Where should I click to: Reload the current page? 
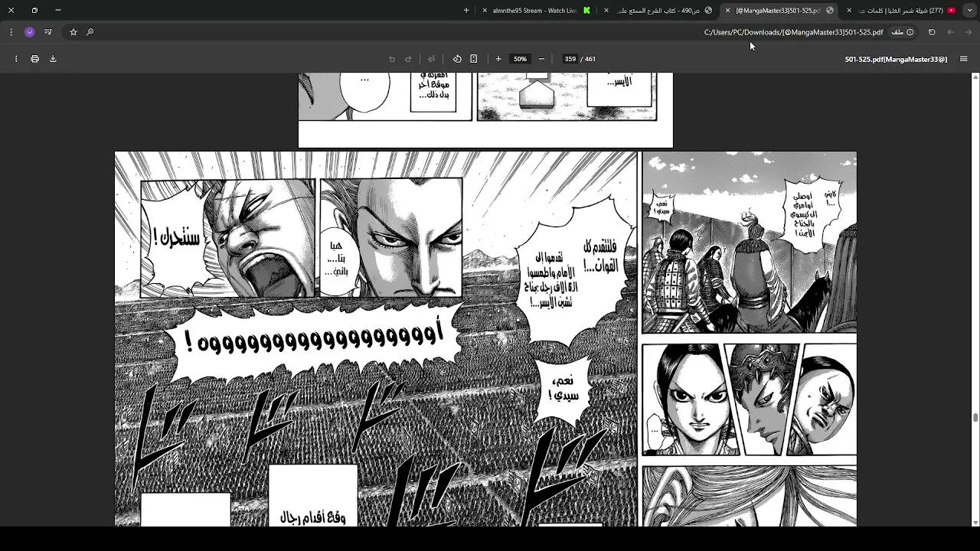932,32
